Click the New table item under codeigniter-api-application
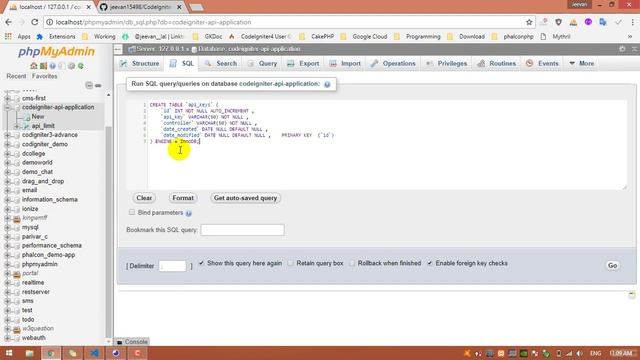This screenshot has width=640, height=360. [38, 117]
